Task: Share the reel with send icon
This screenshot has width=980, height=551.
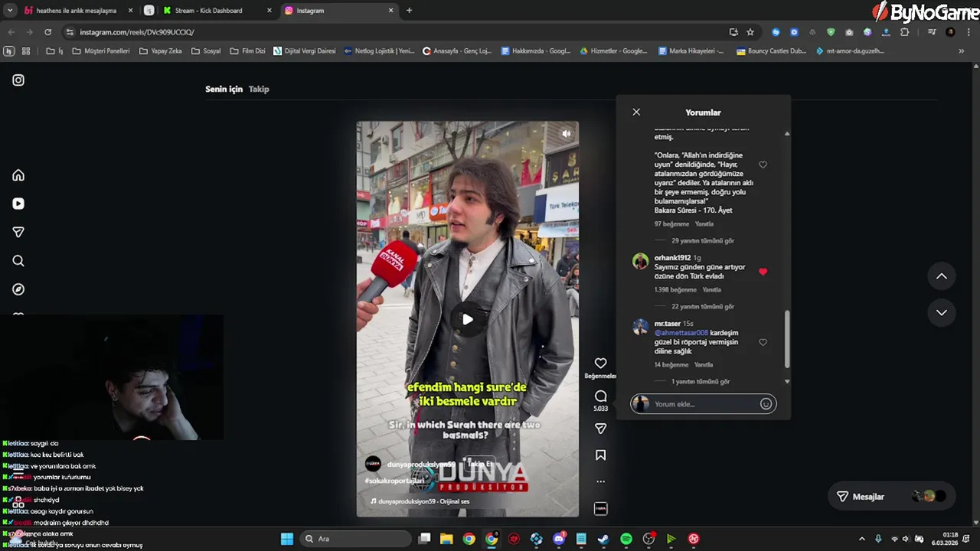Action: 601,429
